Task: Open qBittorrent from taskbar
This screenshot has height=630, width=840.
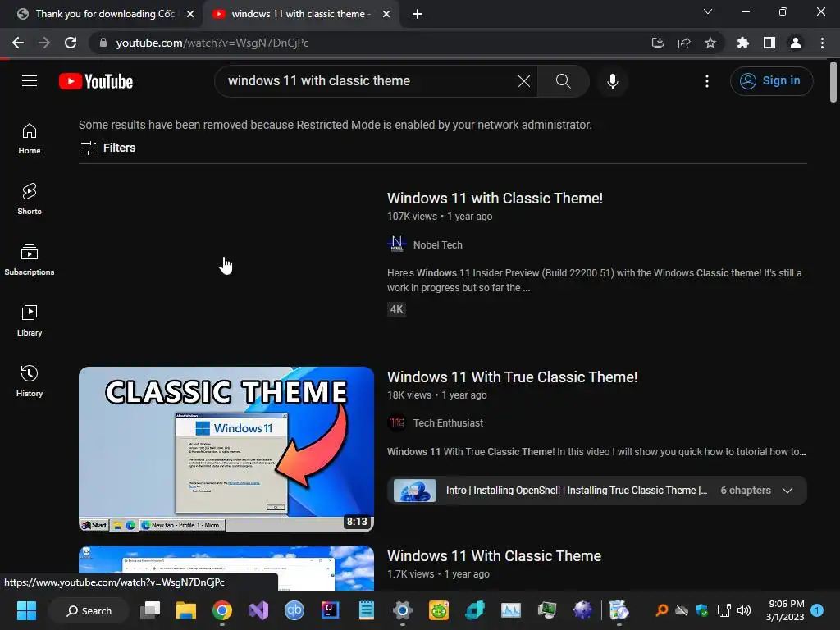Action: coord(294,610)
